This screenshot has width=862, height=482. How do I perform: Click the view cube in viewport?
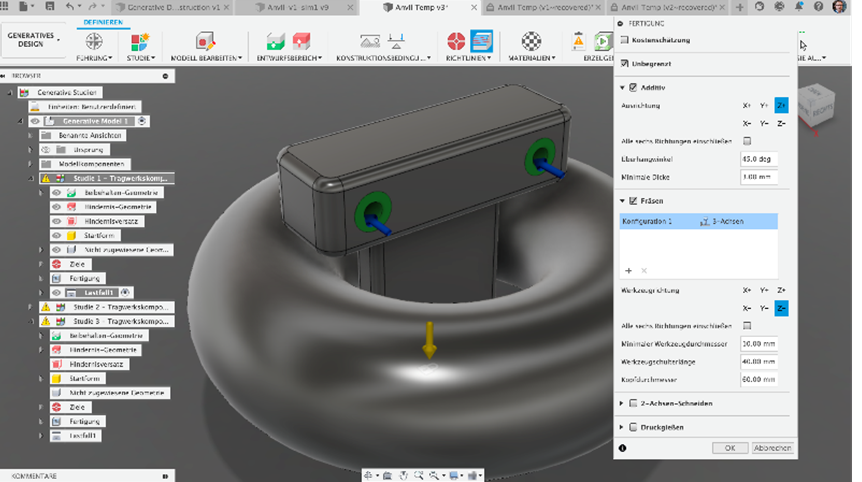pos(817,104)
